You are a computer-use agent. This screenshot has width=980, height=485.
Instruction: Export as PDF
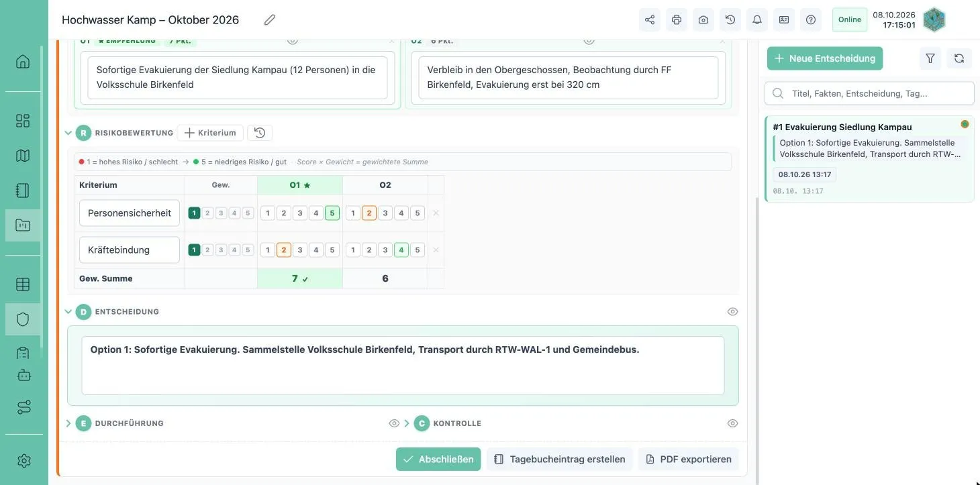tap(688, 460)
